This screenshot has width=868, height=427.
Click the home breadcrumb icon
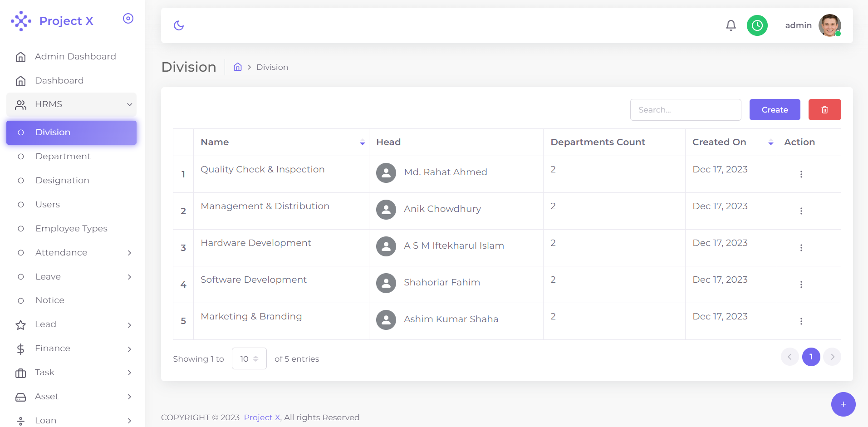tap(238, 67)
